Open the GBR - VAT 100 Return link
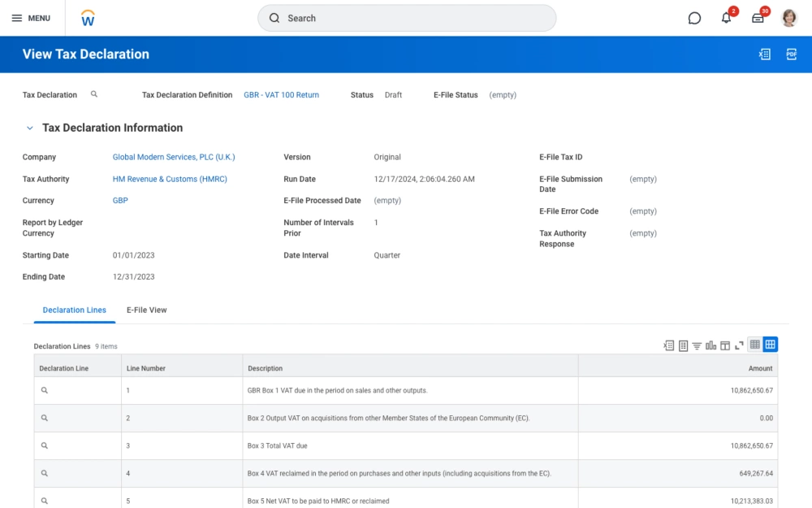Screen dimensions: 812x508 [281, 94]
